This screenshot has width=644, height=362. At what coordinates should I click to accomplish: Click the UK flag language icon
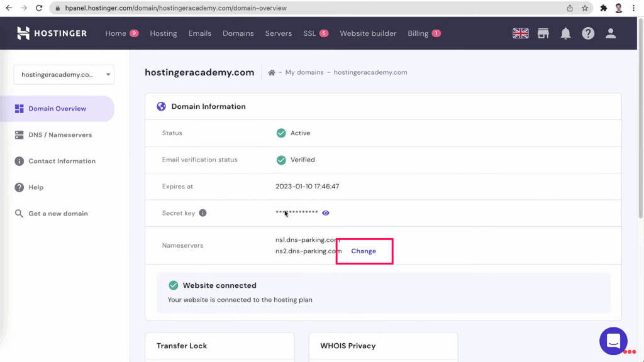[521, 33]
